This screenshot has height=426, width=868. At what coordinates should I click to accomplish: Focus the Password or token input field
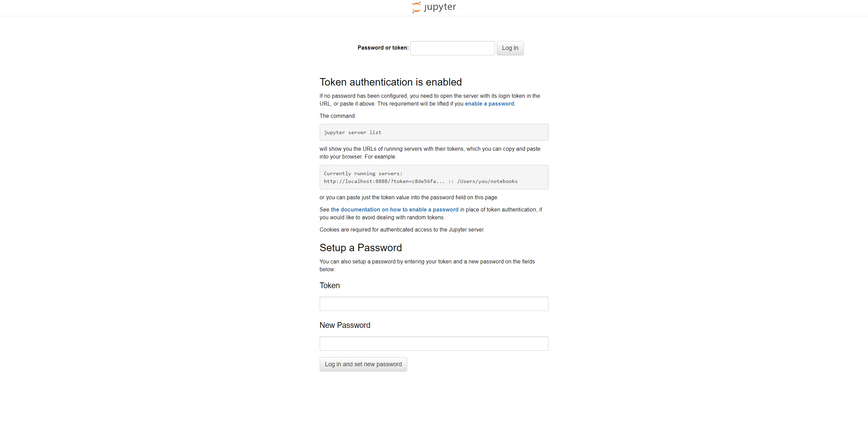[452, 48]
